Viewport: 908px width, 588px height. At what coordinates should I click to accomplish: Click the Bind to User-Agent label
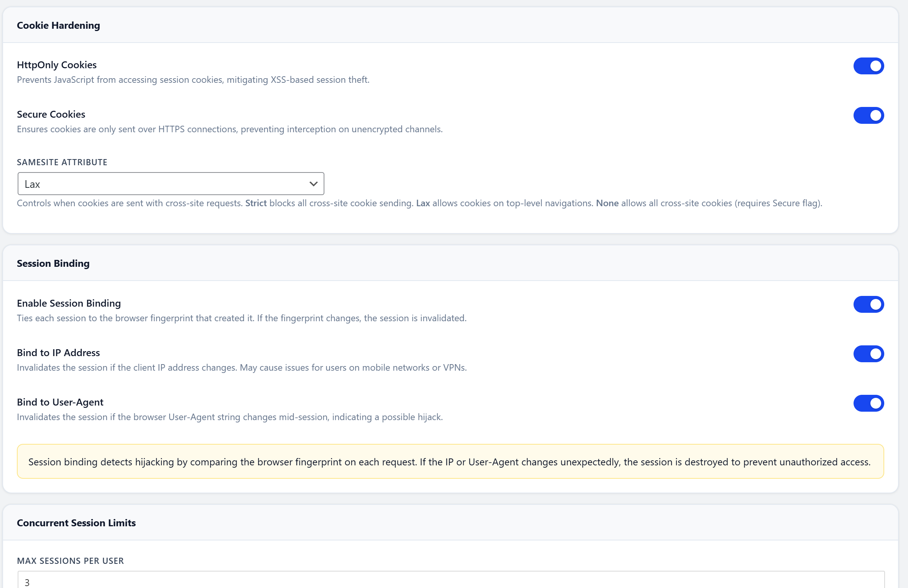pos(60,402)
